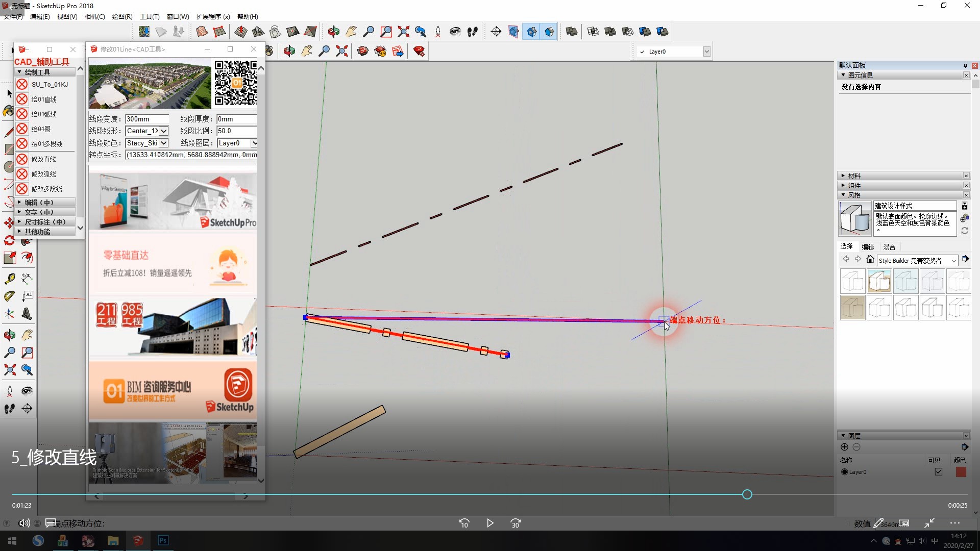Switch to the 混合 style tab

click(889, 246)
